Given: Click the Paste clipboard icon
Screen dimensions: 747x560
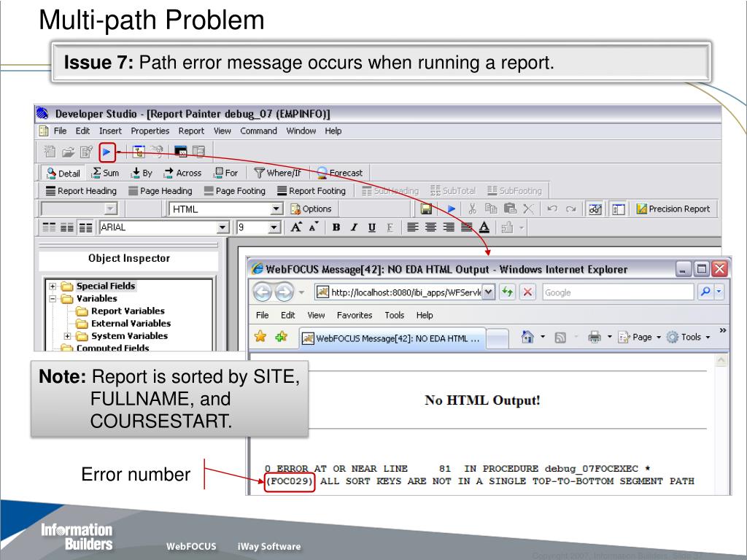Looking at the screenshot, I should tap(510, 209).
